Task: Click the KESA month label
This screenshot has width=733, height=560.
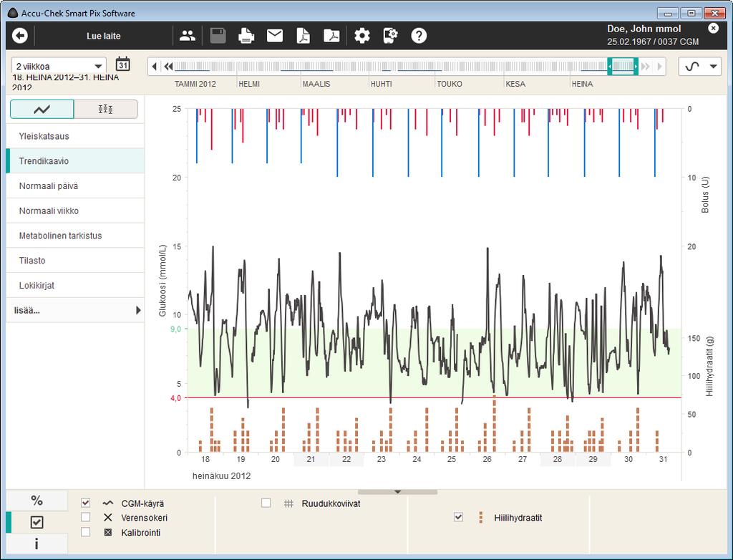Action: pyautogui.click(x=515, y=84)
